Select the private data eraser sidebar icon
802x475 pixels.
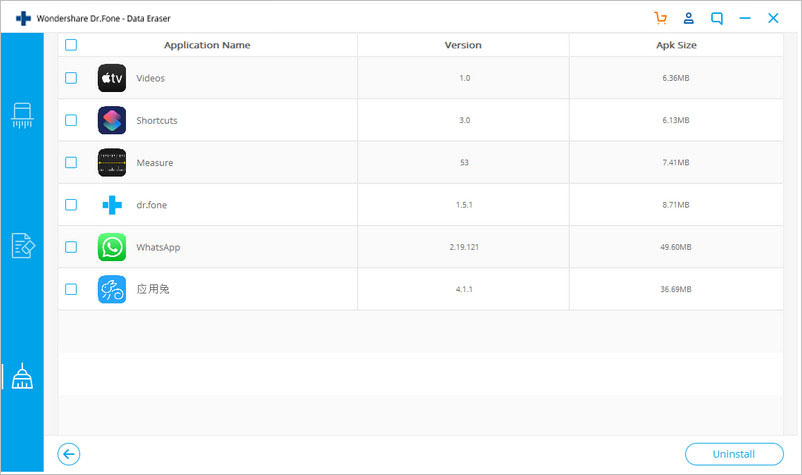pos(23,246)
